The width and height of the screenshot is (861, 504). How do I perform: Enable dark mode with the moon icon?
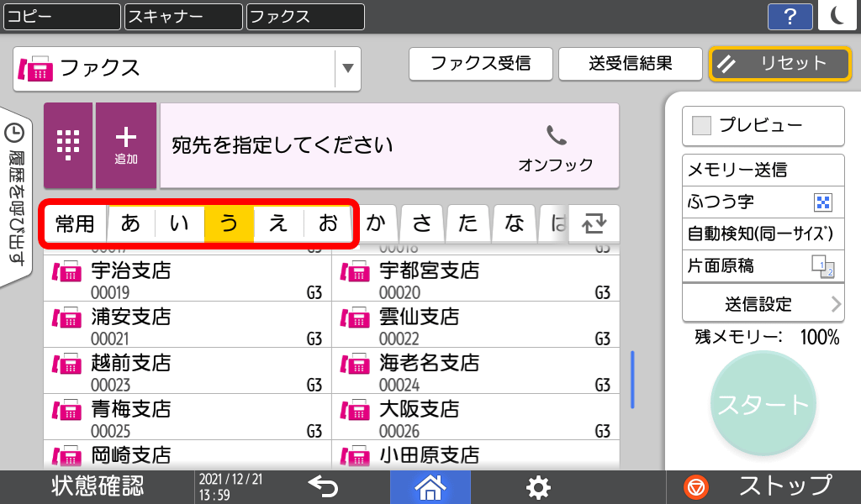pyautogui.click(x=837, y=15)
